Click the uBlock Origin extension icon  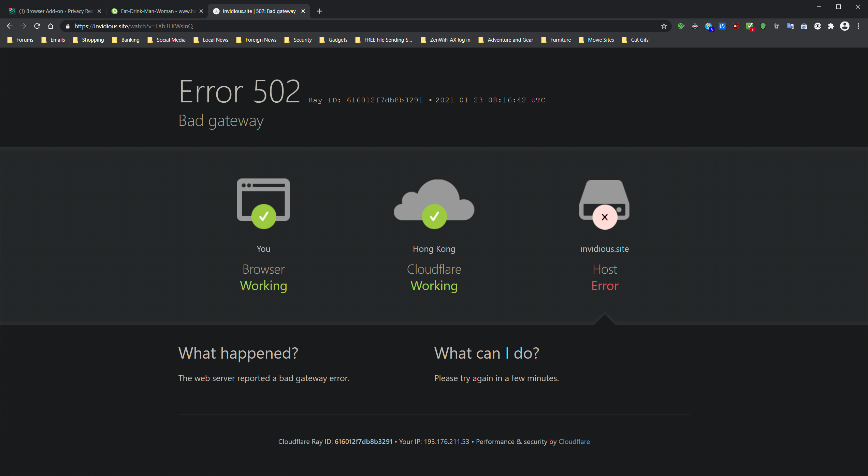(736, 26)
